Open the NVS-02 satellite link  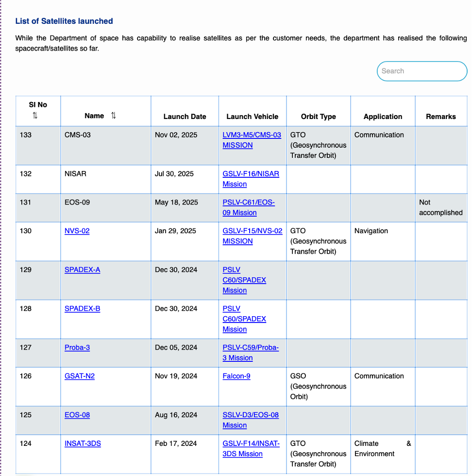(77, 231)
